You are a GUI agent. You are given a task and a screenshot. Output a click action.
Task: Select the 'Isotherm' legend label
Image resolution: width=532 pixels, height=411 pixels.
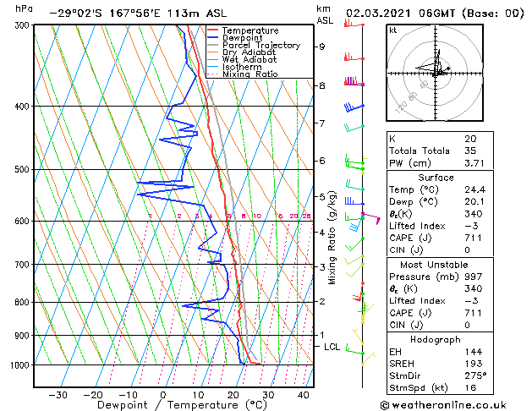(x=242, y=67)
